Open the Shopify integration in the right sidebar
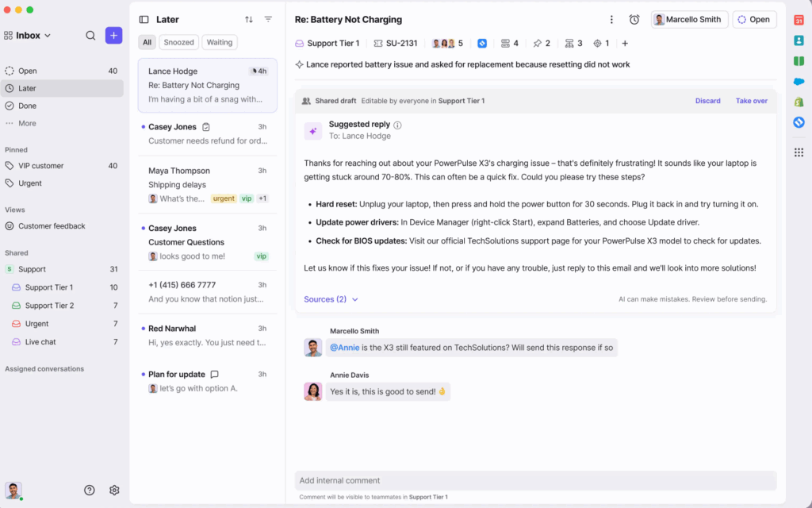Image resolution: width=812 pixels, height=508 pixels. tap(799, 102)
